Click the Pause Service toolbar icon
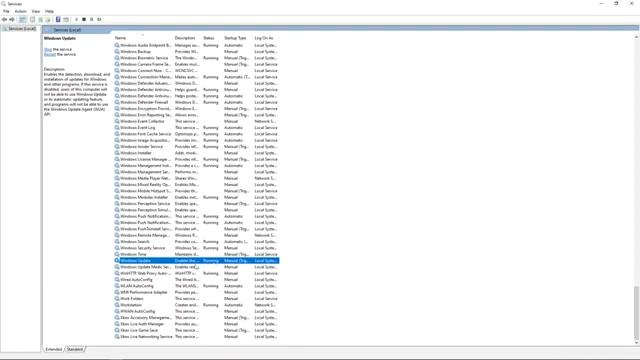Viewport: 640px width, 360px height. [x=91, y=20]
